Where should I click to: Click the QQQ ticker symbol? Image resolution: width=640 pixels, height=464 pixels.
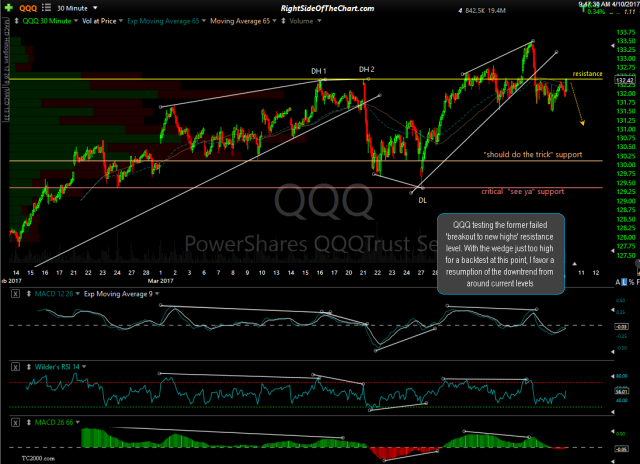coord(28,8)
